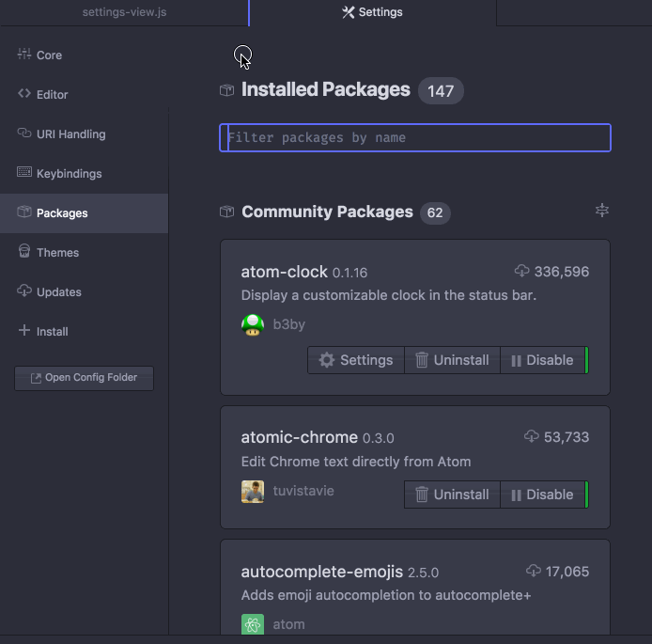
Task: Click the autocomplete-emojis description text
Action: click(386, 595)
